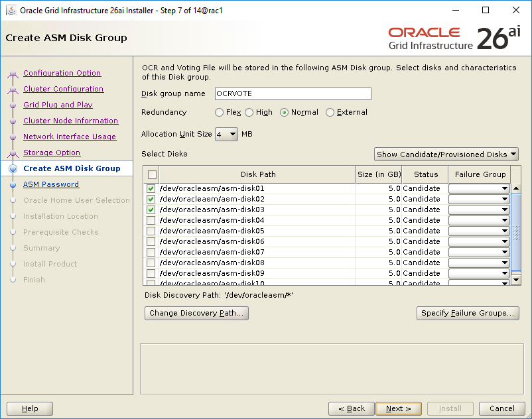
Task: Minimize the installer window
Action: point(456,10)
